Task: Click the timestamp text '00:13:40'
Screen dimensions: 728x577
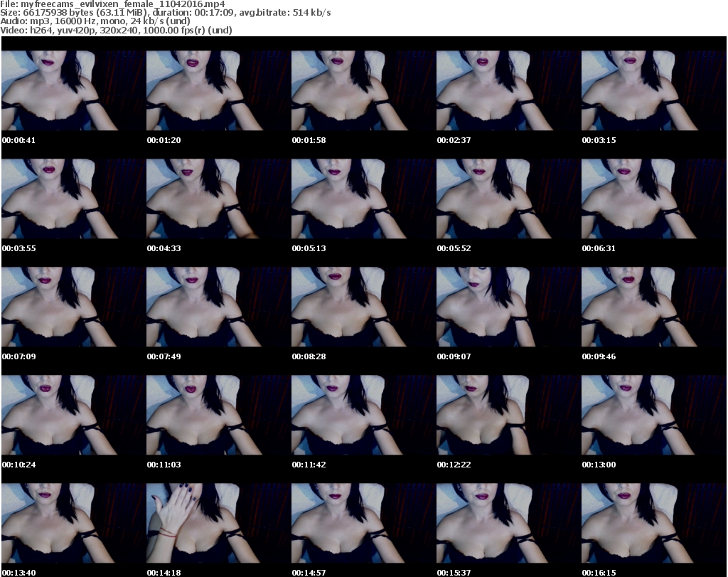Action: [x=18, y=573]
